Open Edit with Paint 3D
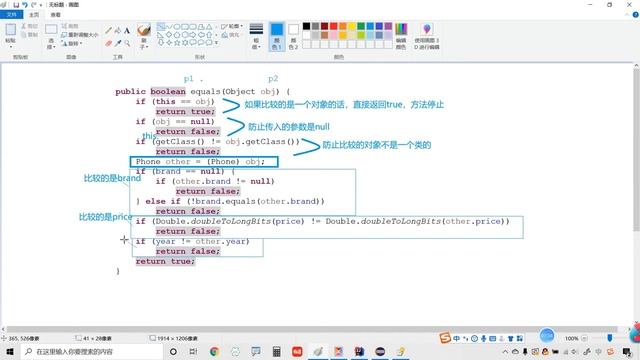640x360 pixels. 427,36
